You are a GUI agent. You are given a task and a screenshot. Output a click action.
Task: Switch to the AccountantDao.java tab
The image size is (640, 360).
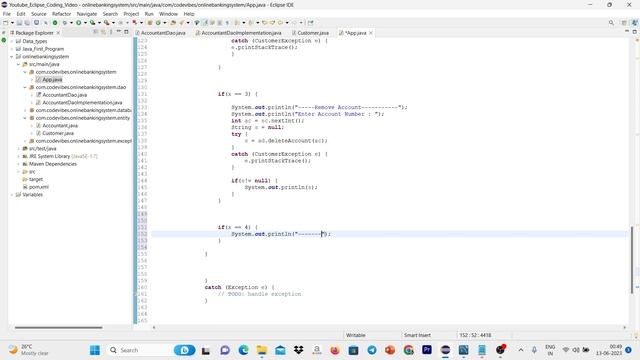click(x=160, y=33)
